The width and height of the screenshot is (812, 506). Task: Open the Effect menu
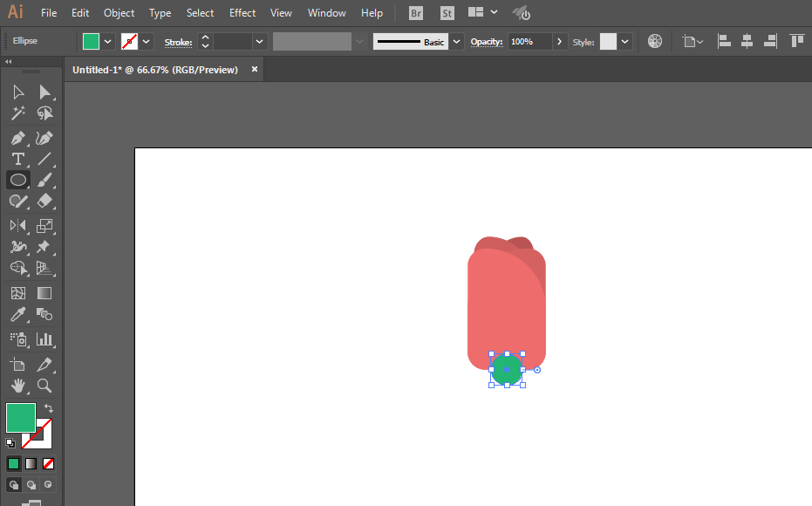(242, 13)
